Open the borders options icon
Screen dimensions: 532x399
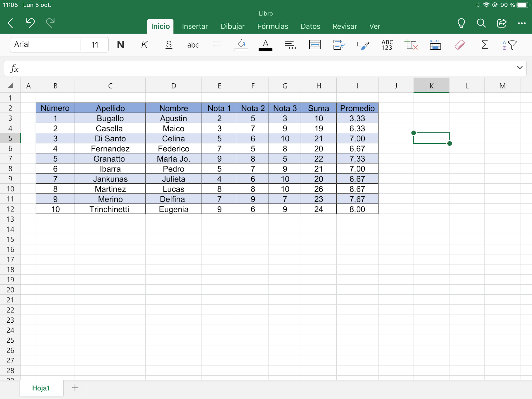217,45
